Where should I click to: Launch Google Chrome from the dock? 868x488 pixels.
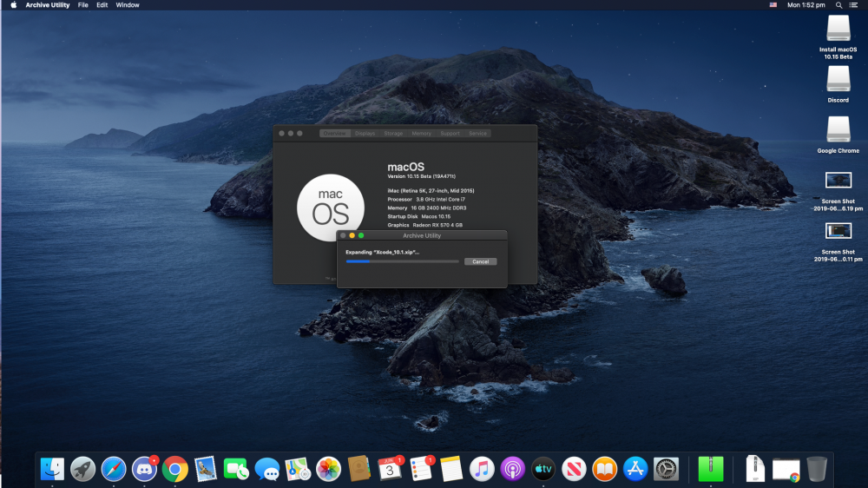pos(175,469)
